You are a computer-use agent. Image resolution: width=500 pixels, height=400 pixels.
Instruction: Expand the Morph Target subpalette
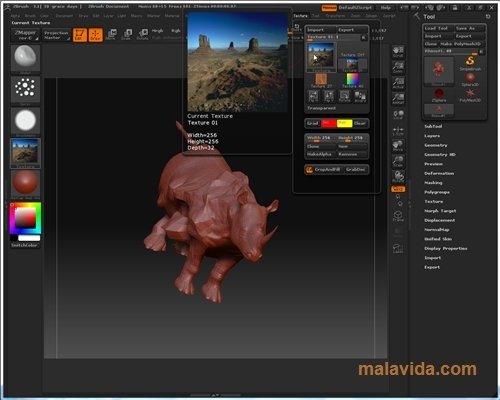click(440, 211)
